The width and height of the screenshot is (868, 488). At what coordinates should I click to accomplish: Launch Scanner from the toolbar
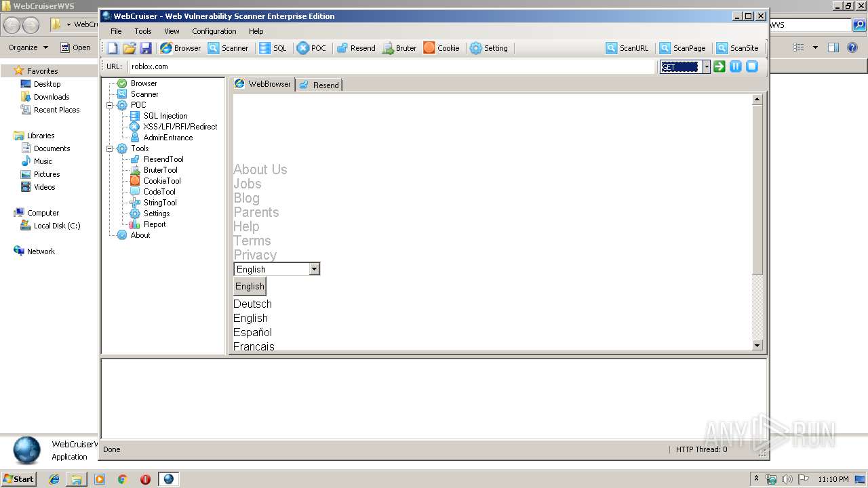(228, 48)
